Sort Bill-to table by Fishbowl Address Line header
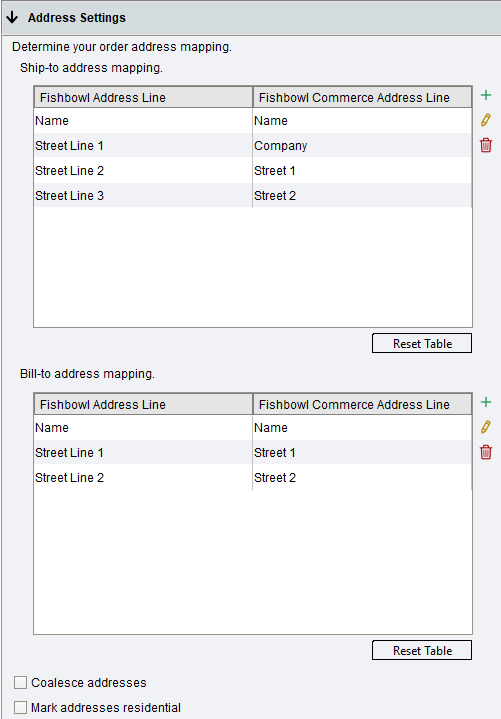The image size is (501, 719). pos(143,404)
